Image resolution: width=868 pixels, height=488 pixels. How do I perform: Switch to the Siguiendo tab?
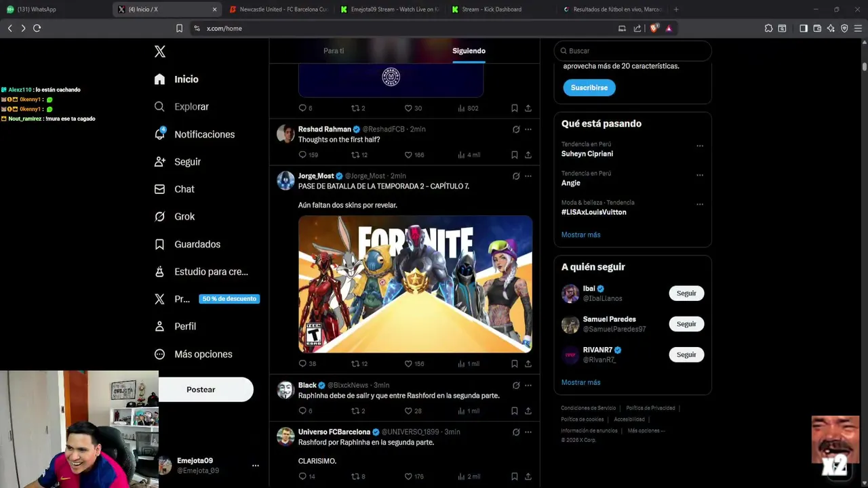pyautogui.click(x=469, y=51)
